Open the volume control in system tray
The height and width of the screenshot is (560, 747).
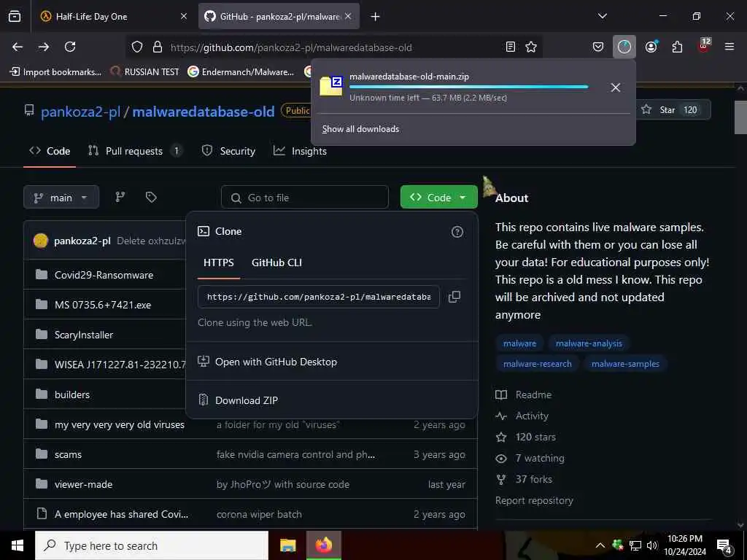tap(652, 545)
